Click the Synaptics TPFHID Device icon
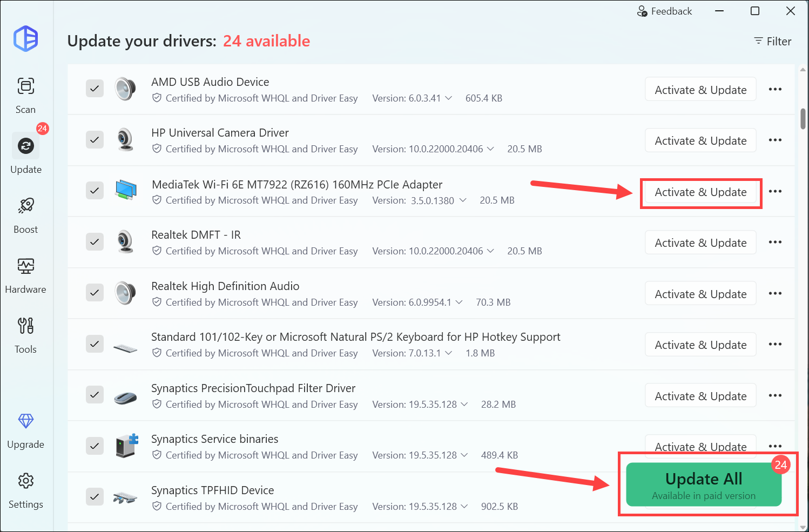The width and height of the screenshot is (809, 532). (125, 498)
